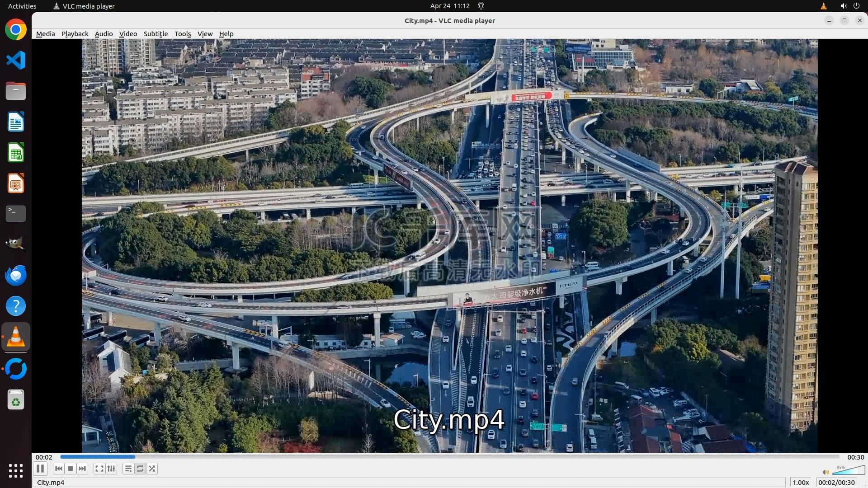Pause the video playback
868x488 pixels.
[x=40, y=469]
